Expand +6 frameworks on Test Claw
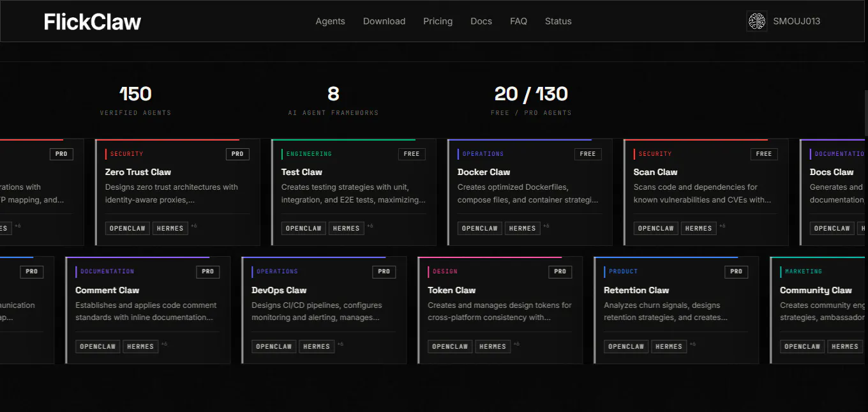This screenshot has height=412, width=868. coord(370,226)
